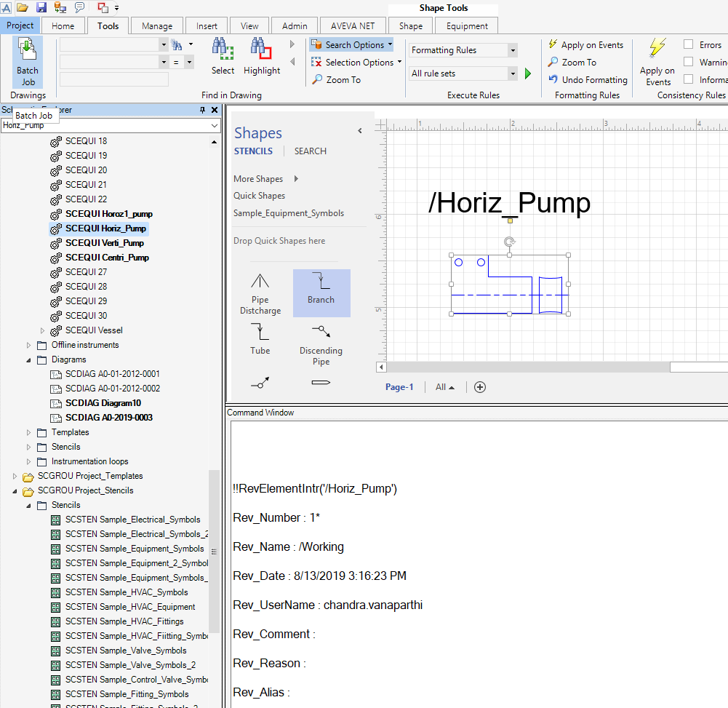This screenshot has width=728, height=708.
Task: Enable the Errors checkbox
Action: coord(688,44)
